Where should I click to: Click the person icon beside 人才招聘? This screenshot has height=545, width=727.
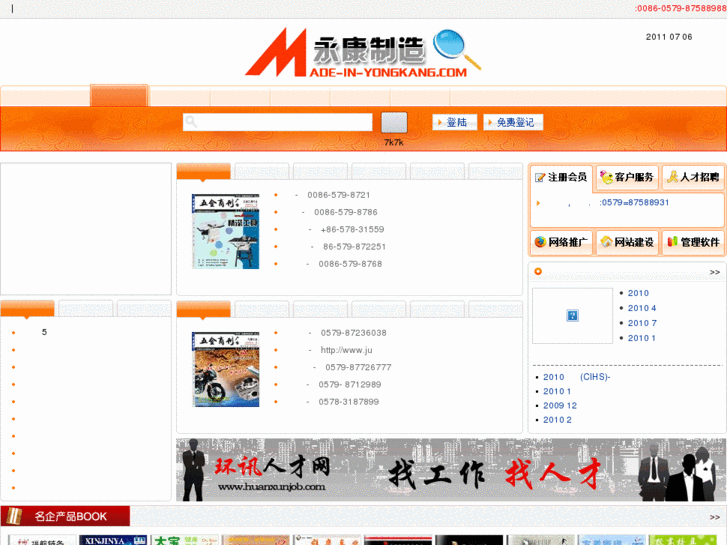point(672,177)
